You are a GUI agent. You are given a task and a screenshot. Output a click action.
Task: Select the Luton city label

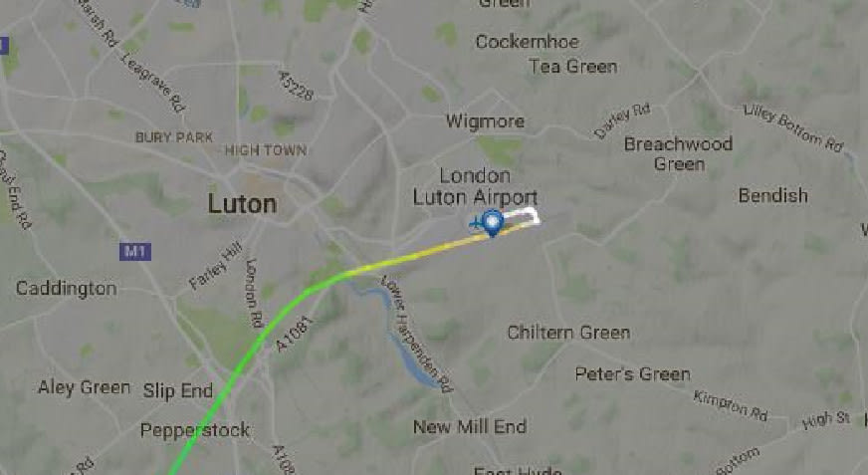click(242, 204)
